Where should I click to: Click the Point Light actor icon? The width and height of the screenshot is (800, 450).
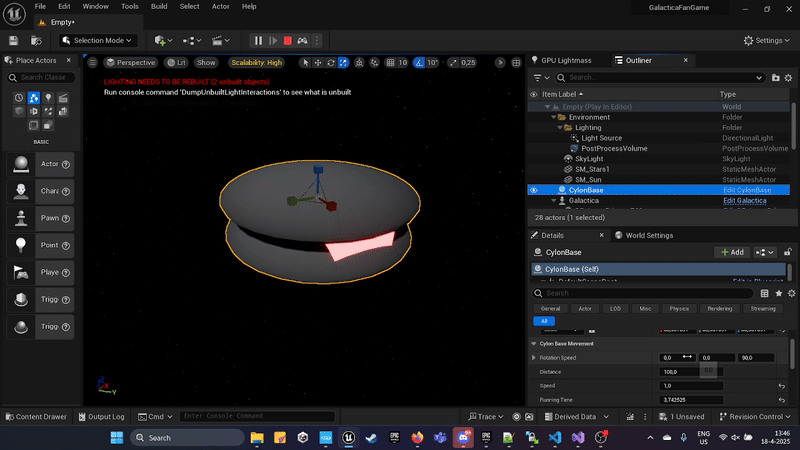coord(20,245)
